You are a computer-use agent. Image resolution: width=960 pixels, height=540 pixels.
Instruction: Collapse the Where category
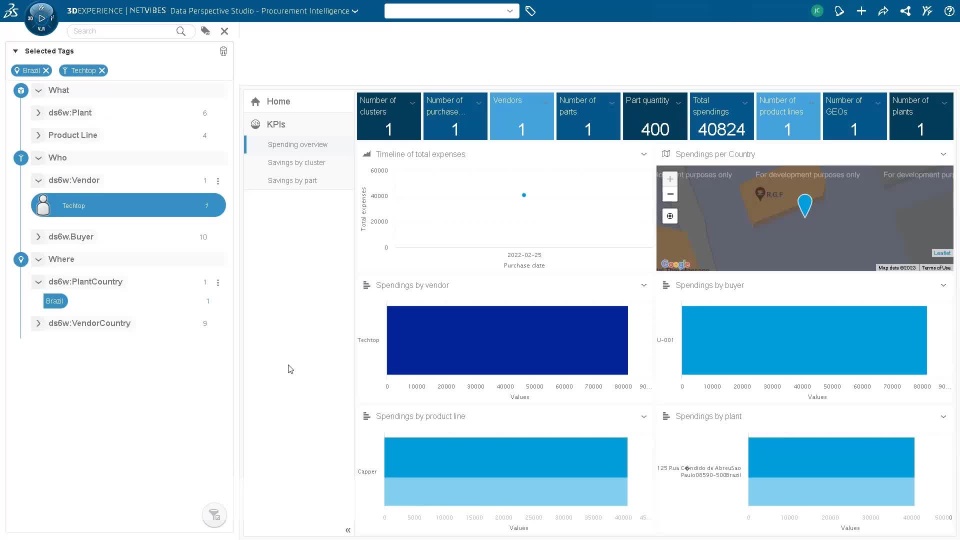point(39,260)
